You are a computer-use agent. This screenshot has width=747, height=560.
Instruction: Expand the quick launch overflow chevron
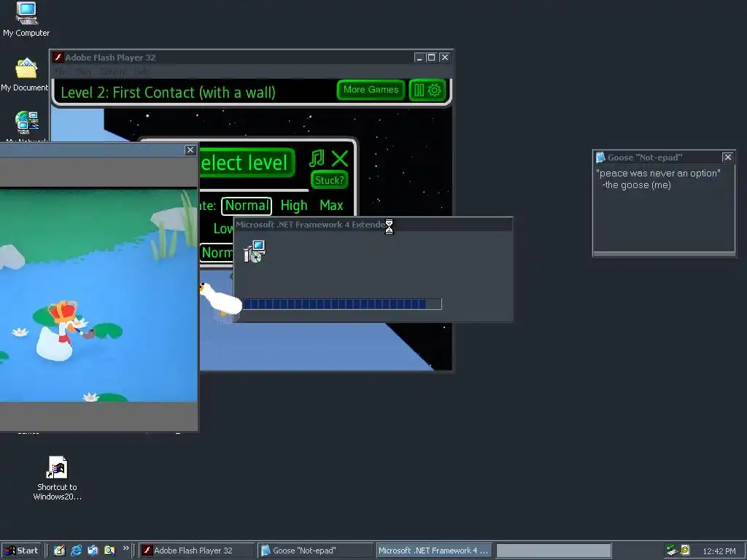[125, 548]
